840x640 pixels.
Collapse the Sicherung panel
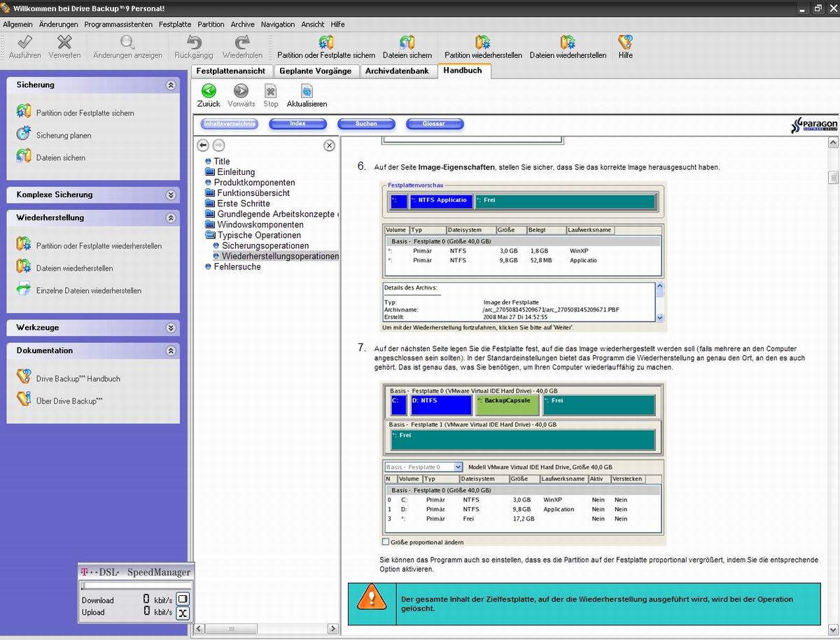click(171, 85)
